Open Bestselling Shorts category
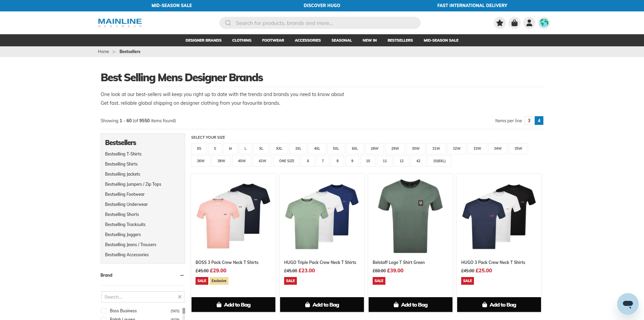The image size is (644, 320). tap(122, 215)
